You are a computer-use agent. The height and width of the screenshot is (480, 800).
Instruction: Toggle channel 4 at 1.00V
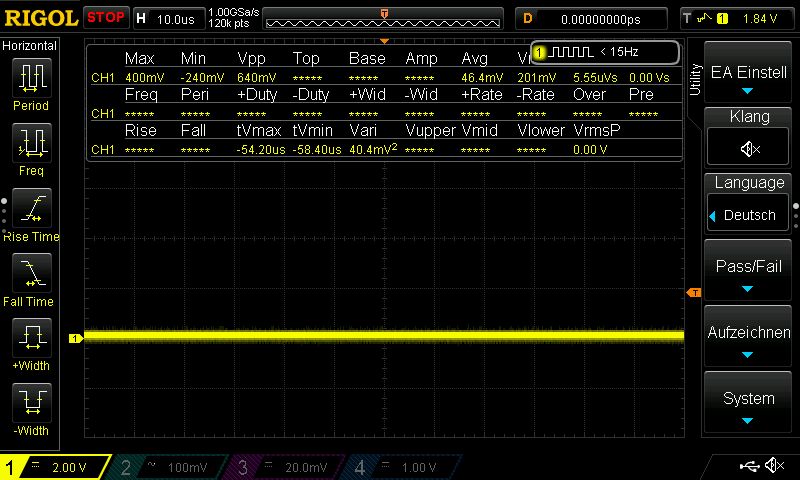pos(405,467)
